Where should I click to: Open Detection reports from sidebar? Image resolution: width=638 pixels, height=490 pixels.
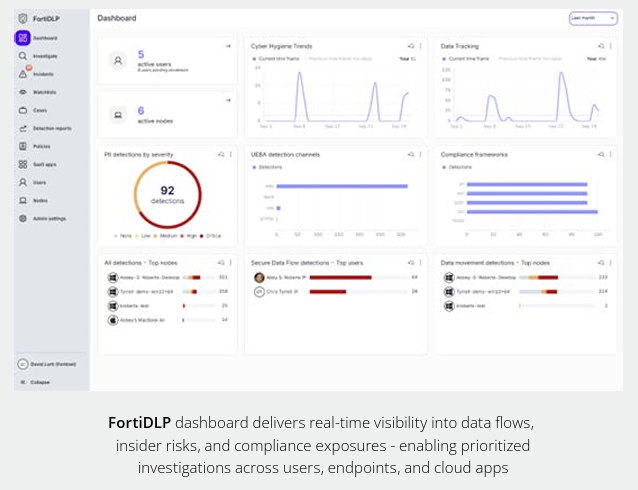click(x=23, y=128)
